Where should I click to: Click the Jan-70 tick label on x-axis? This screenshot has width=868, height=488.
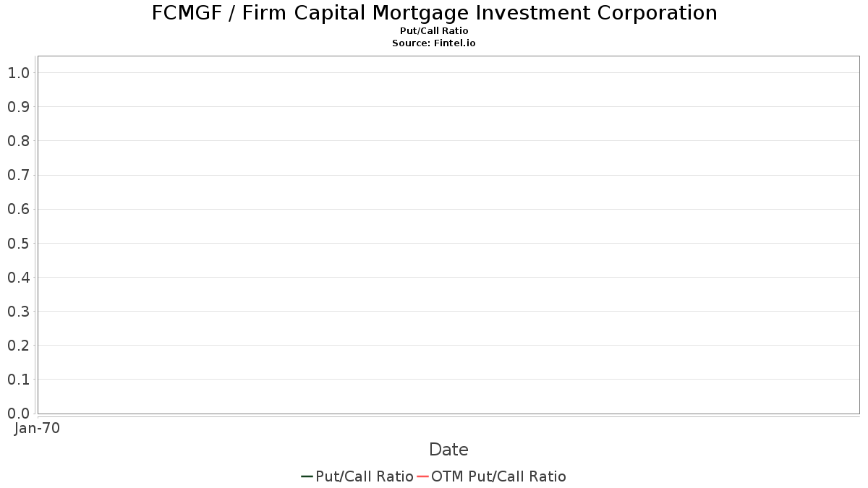tap(37, 428)
